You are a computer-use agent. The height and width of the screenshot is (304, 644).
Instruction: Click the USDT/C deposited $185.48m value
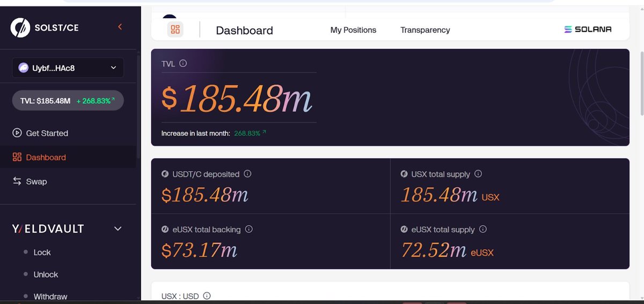coord(205,194)
